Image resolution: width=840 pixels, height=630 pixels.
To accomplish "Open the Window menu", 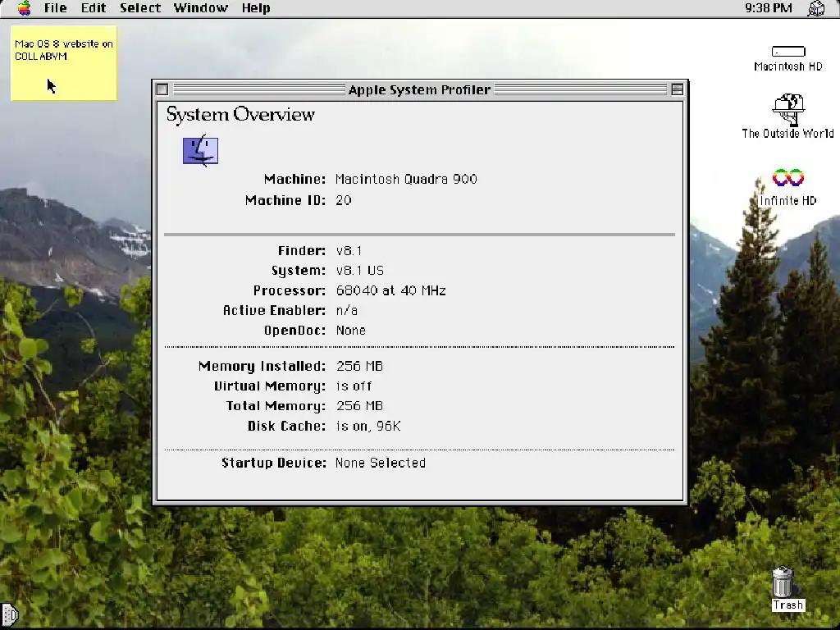I will tap(201, 8).
